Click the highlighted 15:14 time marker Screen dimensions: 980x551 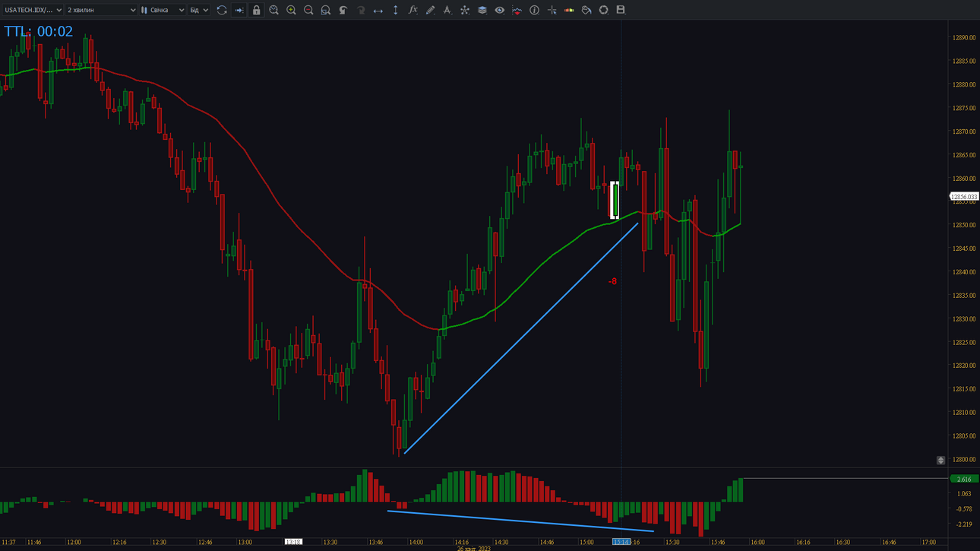click(621, 543)
